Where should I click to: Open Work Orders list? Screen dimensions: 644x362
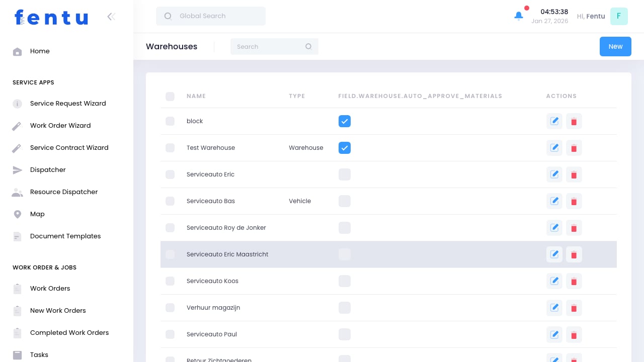[50, 289]
